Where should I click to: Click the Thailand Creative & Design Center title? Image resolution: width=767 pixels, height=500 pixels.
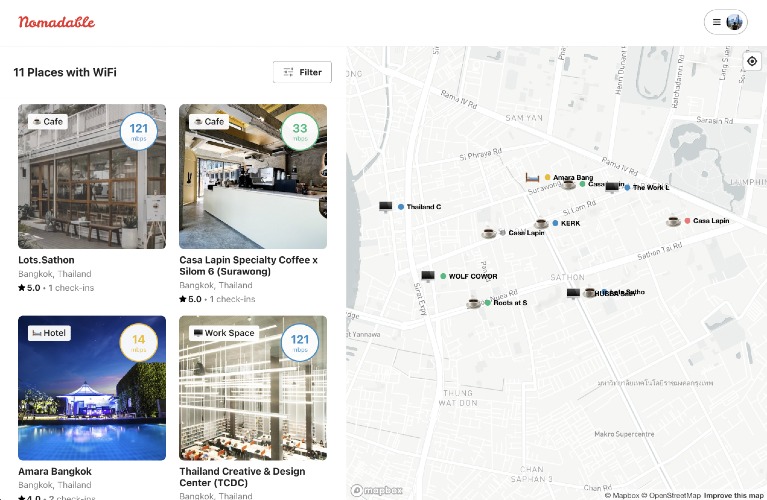point(242,477)
